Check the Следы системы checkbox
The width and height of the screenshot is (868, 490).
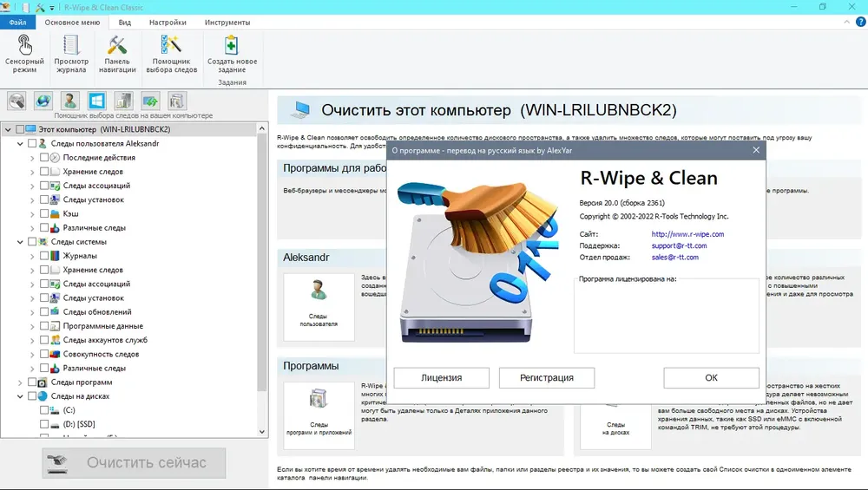[32, 242]
